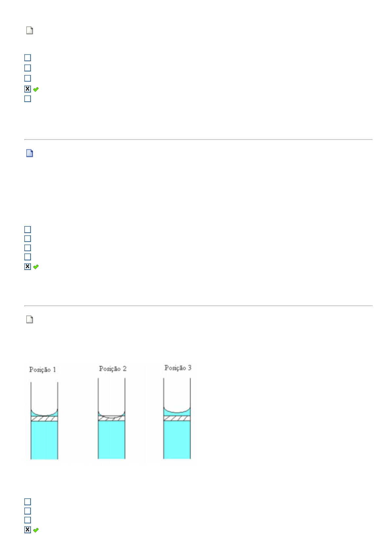Image resolution: width=392 pixels, height=555 pixels.
Task: Check the last empty option of the first question
Action: pos(28,99)
